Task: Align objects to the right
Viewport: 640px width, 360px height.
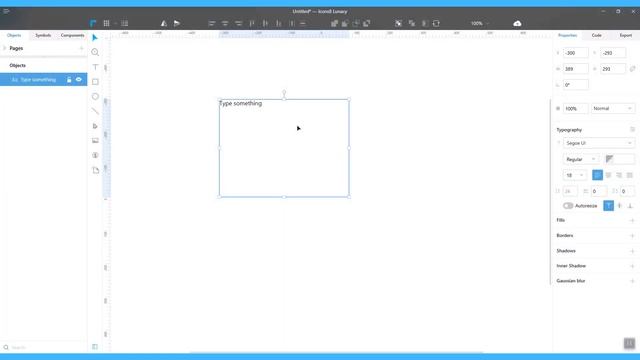Action: click(238, 23)
